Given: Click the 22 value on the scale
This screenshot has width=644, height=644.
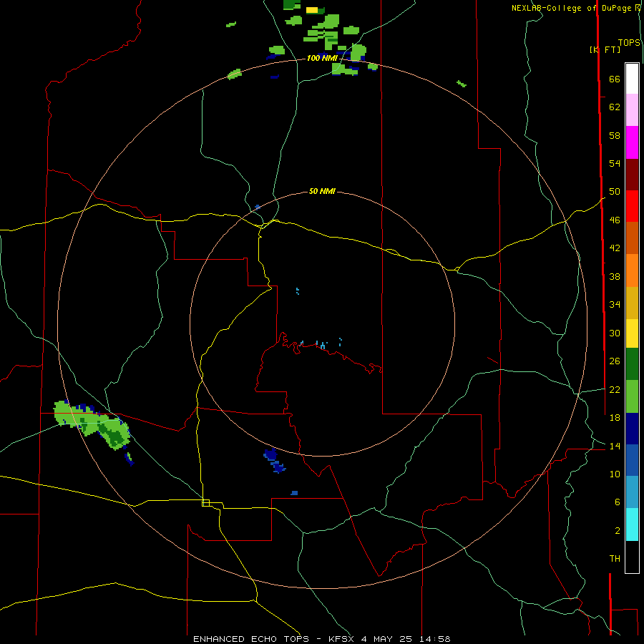Looking at the screenshot, I should (615, 389).
